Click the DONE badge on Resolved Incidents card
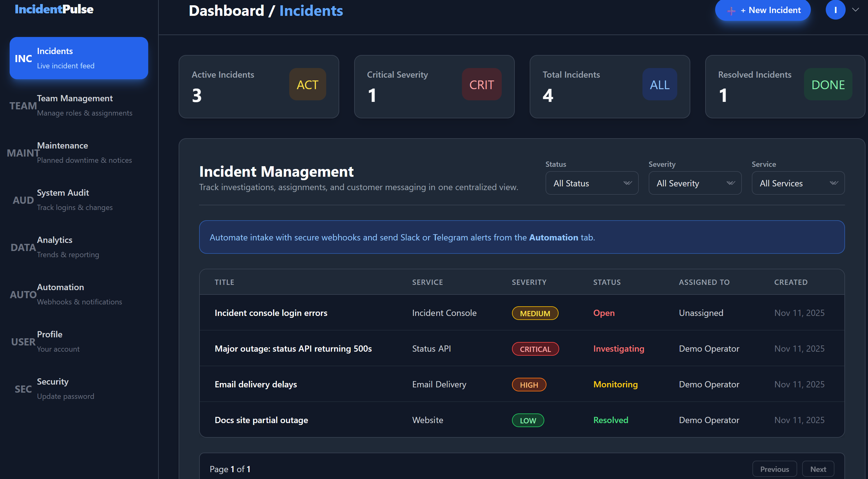This screenshot has height=479, width=868. pos(828,84)
